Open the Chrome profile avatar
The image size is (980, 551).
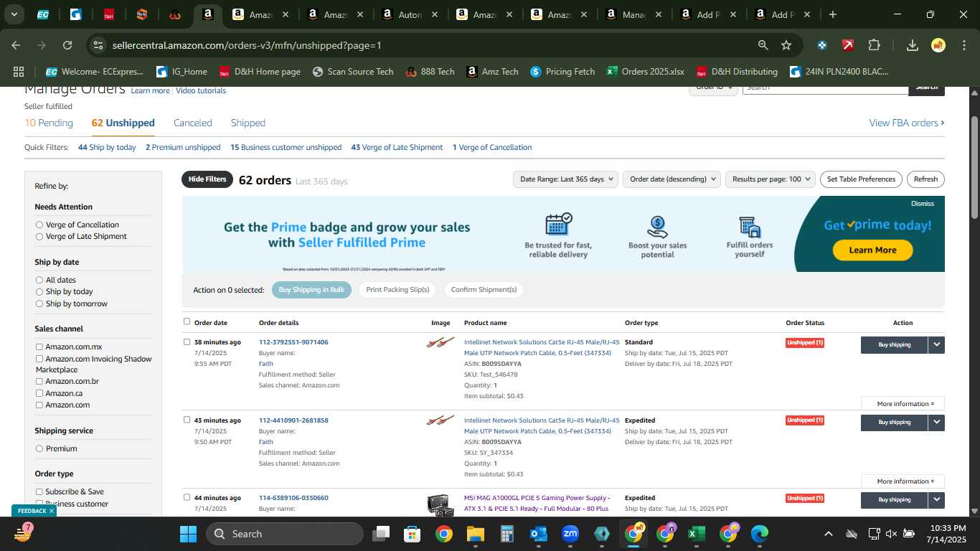[938, 45]
